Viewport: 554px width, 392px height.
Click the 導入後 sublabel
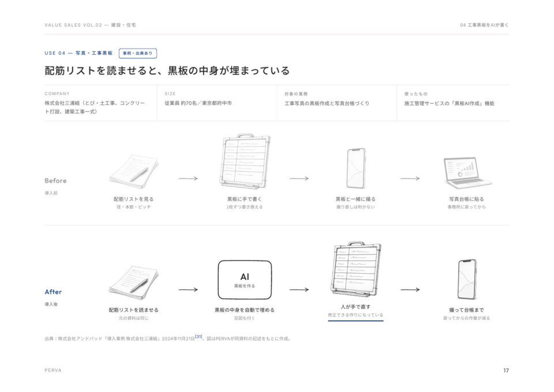[x=51, y=304]
